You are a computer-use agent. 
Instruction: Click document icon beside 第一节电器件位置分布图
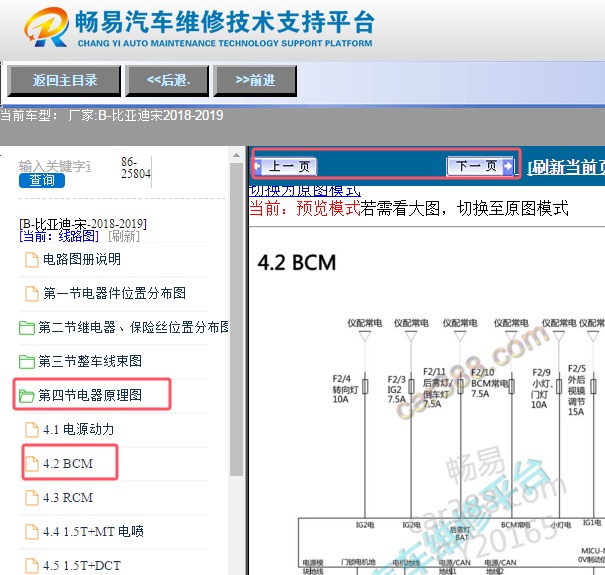(32, 294)
